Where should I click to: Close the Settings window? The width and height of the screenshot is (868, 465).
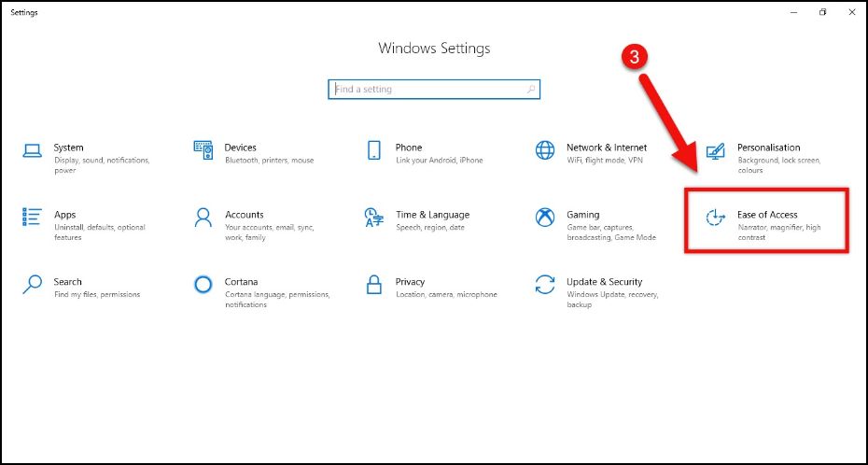click(x=852, y=12)
